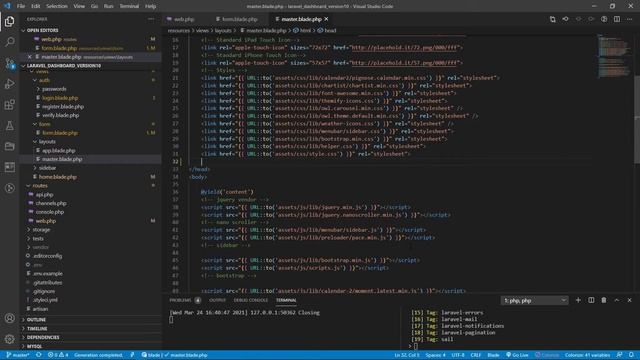Screen dimensions: 640x360
Task: Open the Testing flask icon view
Action: tap(9, 125)
